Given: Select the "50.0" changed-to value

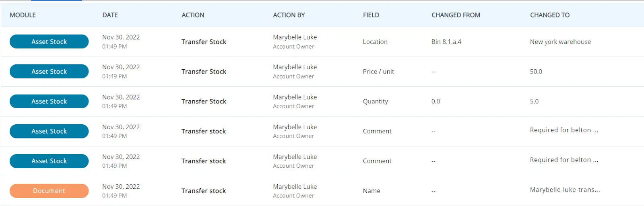Looking at the screenshot, I should coord(536,71).
